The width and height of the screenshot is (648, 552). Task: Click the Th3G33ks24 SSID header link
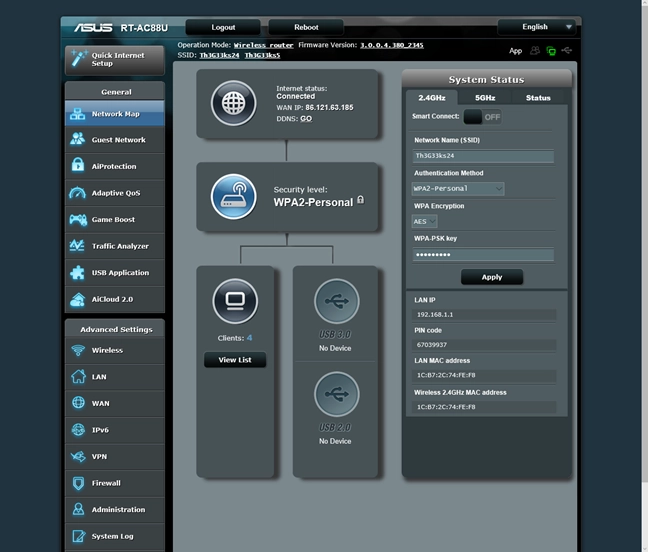pyautogui.click(x=219, y=55)
